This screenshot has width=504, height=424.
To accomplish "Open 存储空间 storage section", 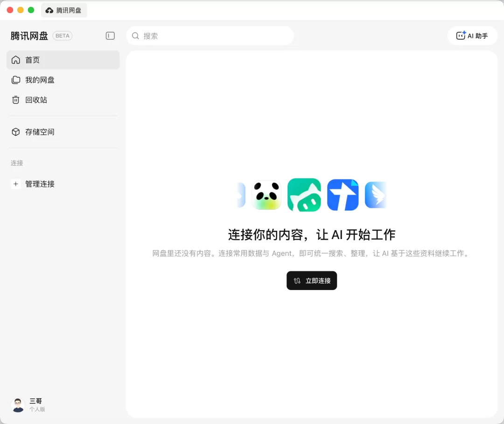I will click(63, 132).
